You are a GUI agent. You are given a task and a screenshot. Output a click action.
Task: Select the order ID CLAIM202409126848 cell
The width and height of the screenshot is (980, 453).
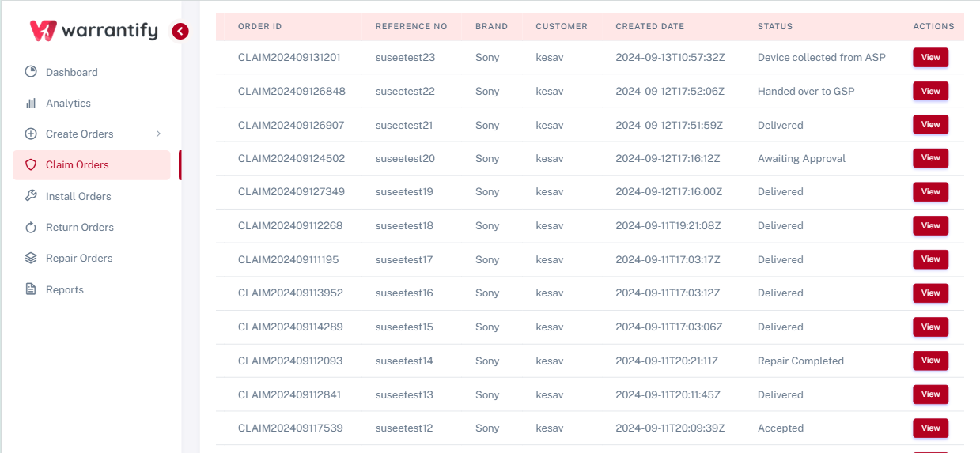coord(291,91)
